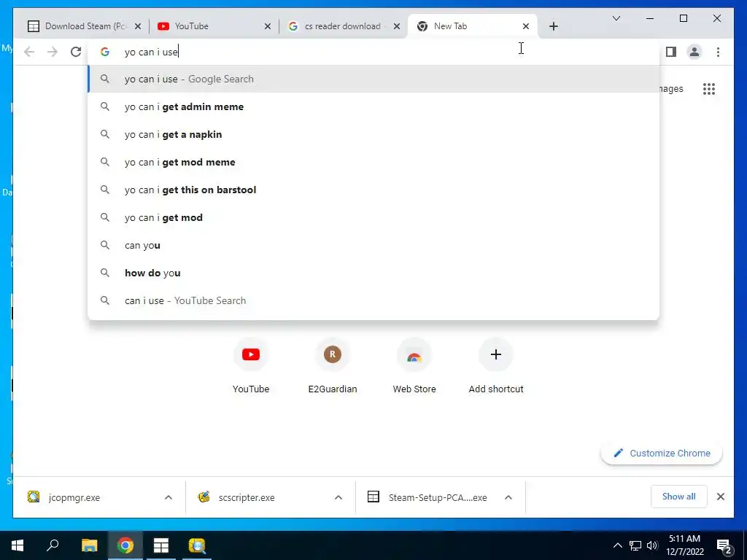The width and height of the screenshot is (747, 560).
Task: Select the New Tab tab
Action: [468, 26]
